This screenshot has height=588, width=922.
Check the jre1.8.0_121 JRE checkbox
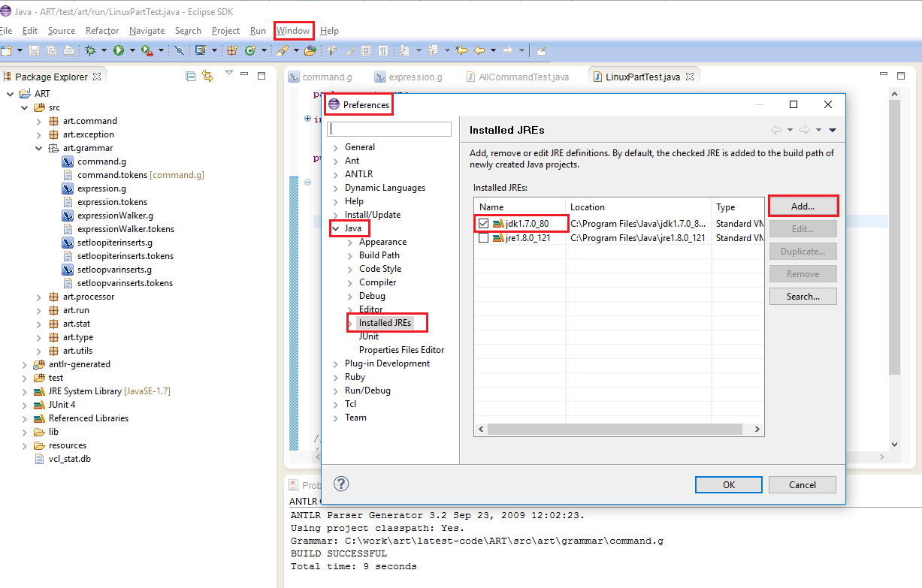[x=484, y=238]
